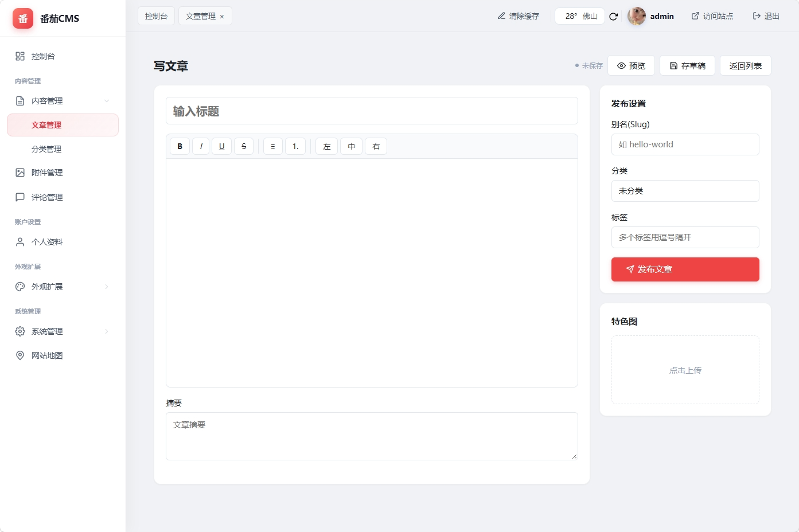Image resolution: width=799 pixels, height=532 pixels.
Task: Align text right with 右 button
Action: tap(376, 146)
